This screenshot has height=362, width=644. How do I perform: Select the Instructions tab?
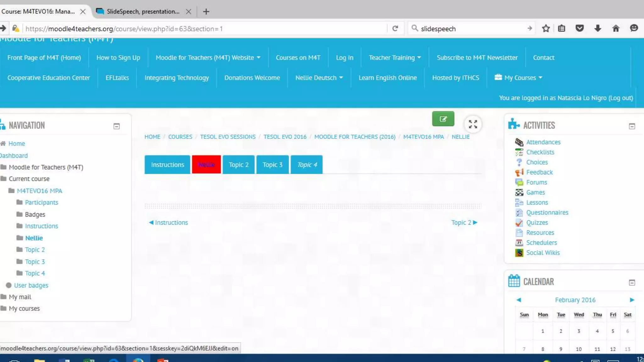tap(167, 165)
